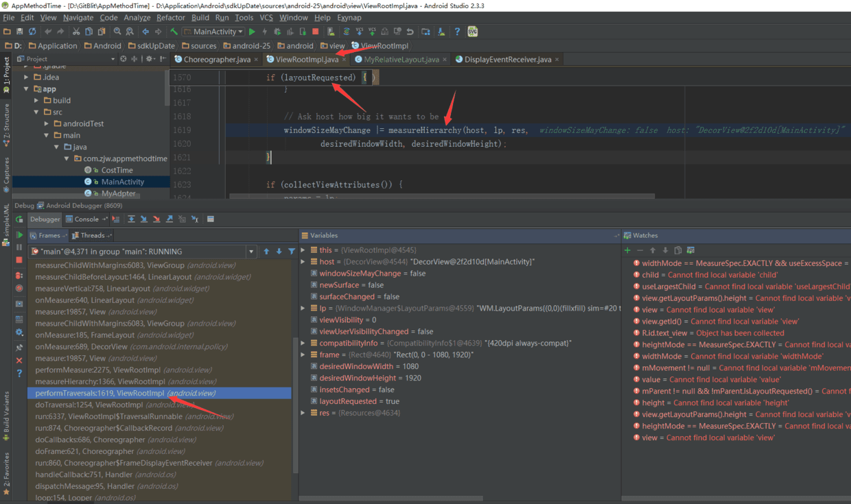Select MainActivity in the project tree
This screenshot has width=851, height=504.
click(x=122, y=182)
